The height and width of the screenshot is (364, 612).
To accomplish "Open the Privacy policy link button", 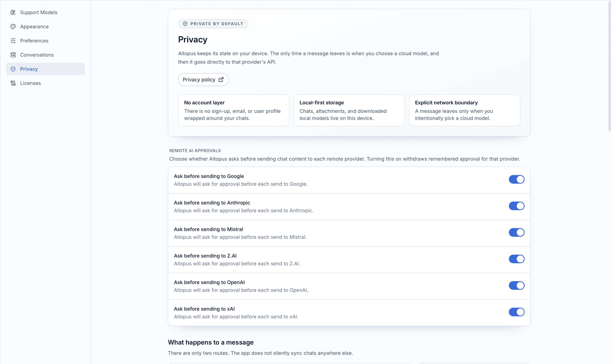I will 203,80.
